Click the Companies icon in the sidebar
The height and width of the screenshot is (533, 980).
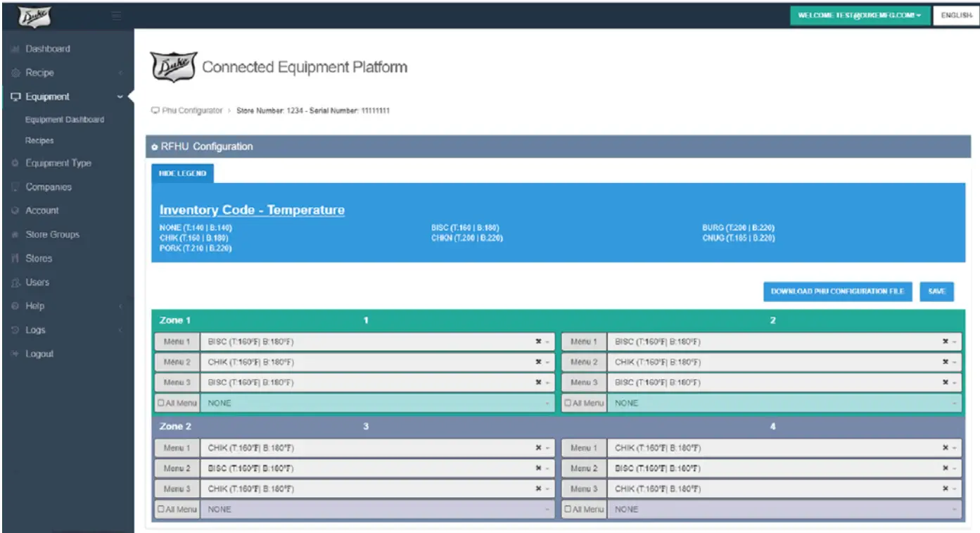[15, 187]
